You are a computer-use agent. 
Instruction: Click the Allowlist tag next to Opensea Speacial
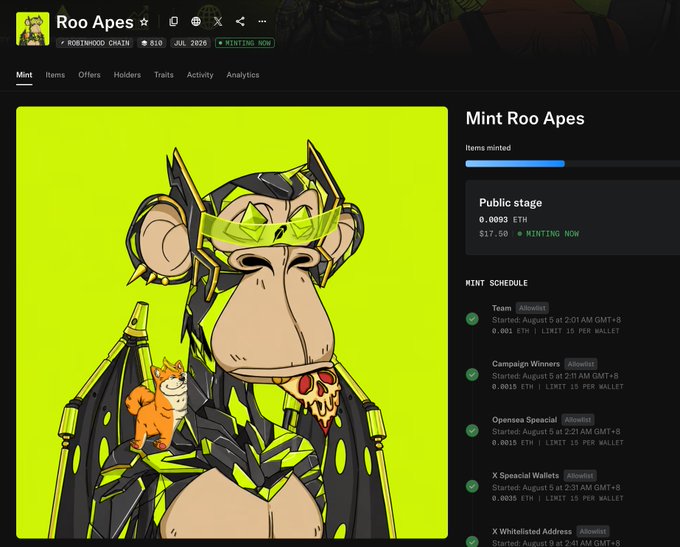(x=578, y=420)
